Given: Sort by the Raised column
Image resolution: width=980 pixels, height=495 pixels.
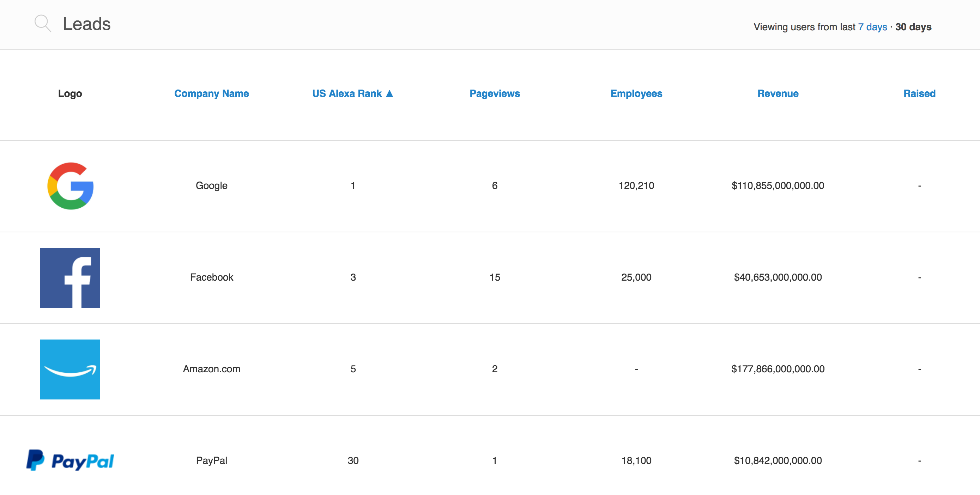Looking at the screenshot, I should (919, 93).
